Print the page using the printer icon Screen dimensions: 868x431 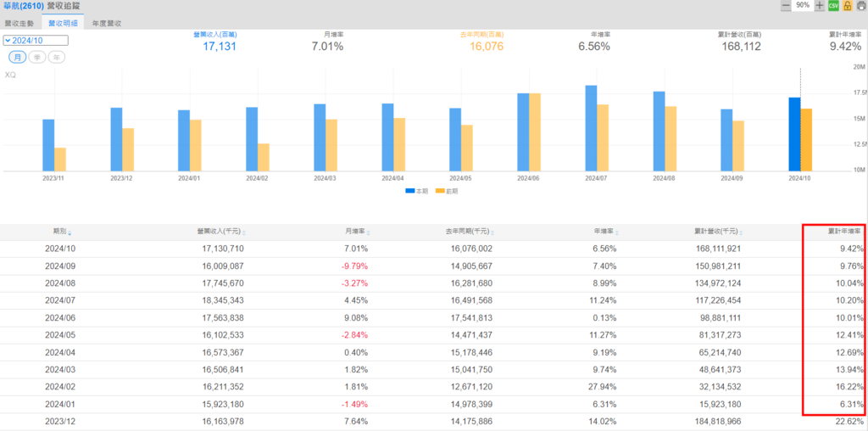[860, 5]
